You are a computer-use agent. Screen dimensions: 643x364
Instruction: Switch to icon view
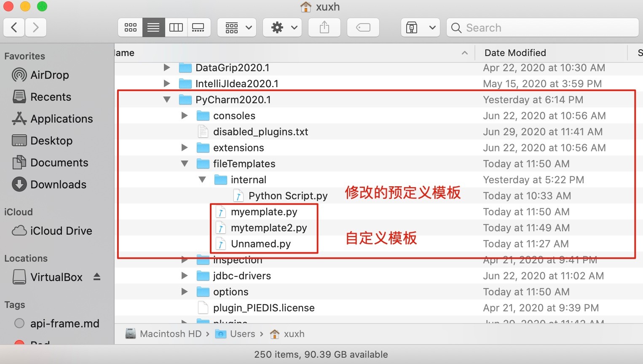coord(131,28)
